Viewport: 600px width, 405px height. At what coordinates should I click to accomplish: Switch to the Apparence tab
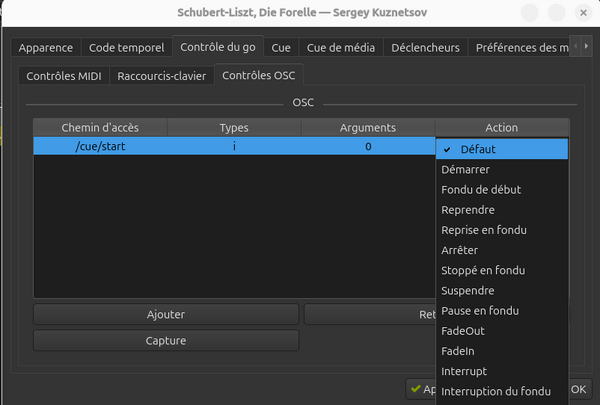[x=45, y=48]
